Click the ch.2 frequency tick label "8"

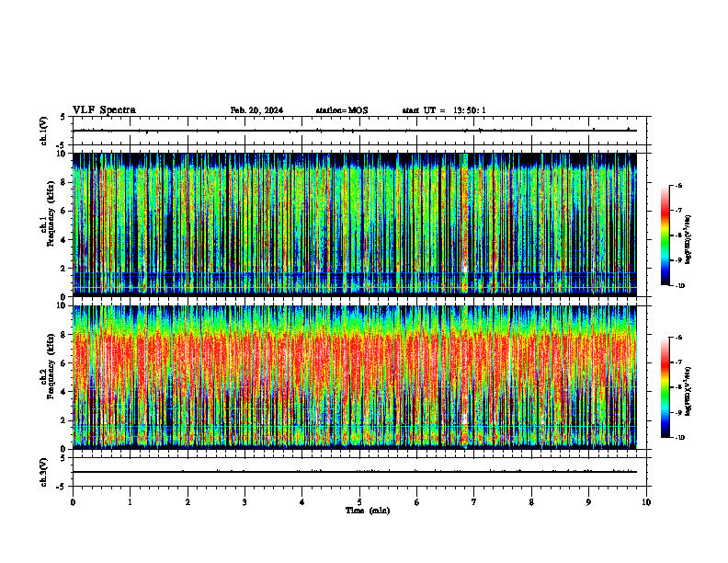(x=65, y=335)
